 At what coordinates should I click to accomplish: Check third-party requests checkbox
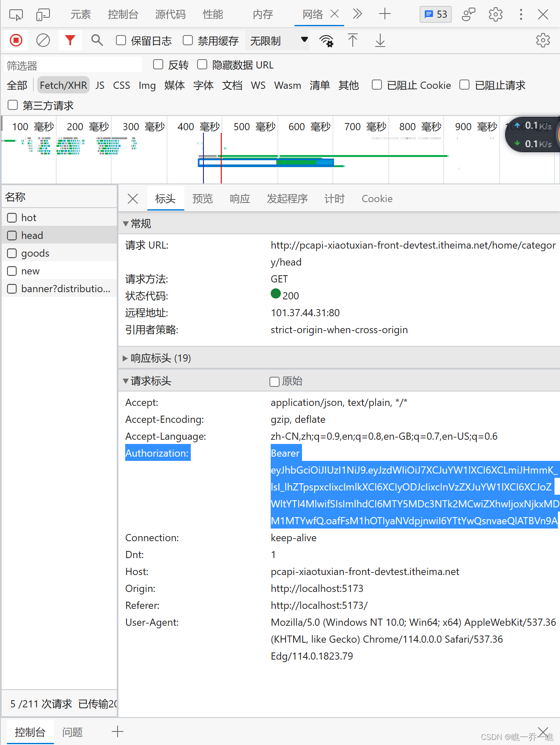coord(13,105)
